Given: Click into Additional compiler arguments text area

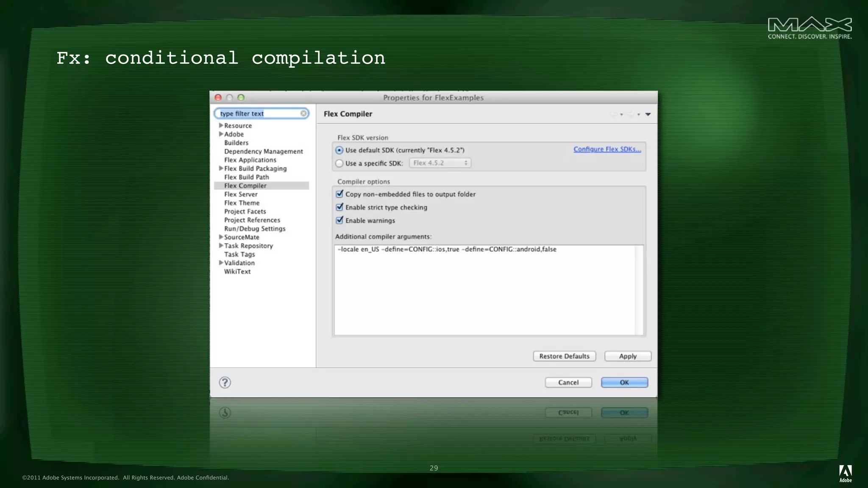Looking at the screenshot, I should pyautogui.click(x=484, y=290).
